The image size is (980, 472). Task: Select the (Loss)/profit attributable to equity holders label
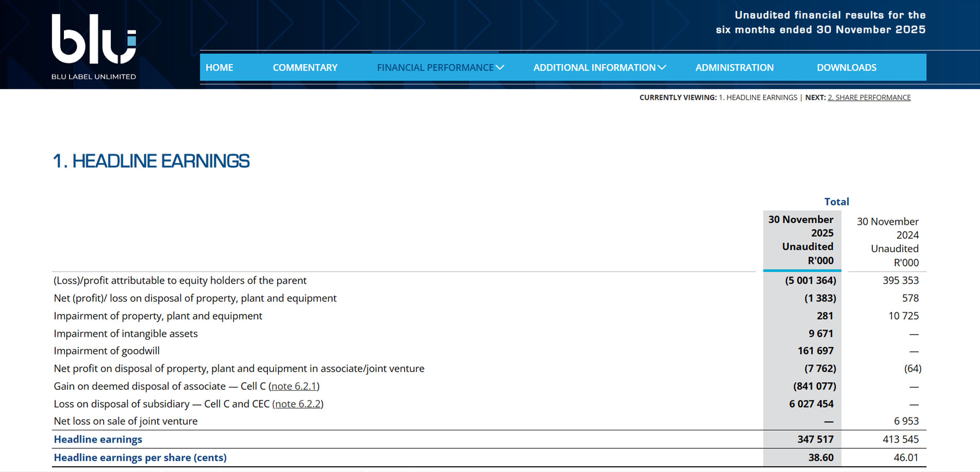tap(180, 281)
